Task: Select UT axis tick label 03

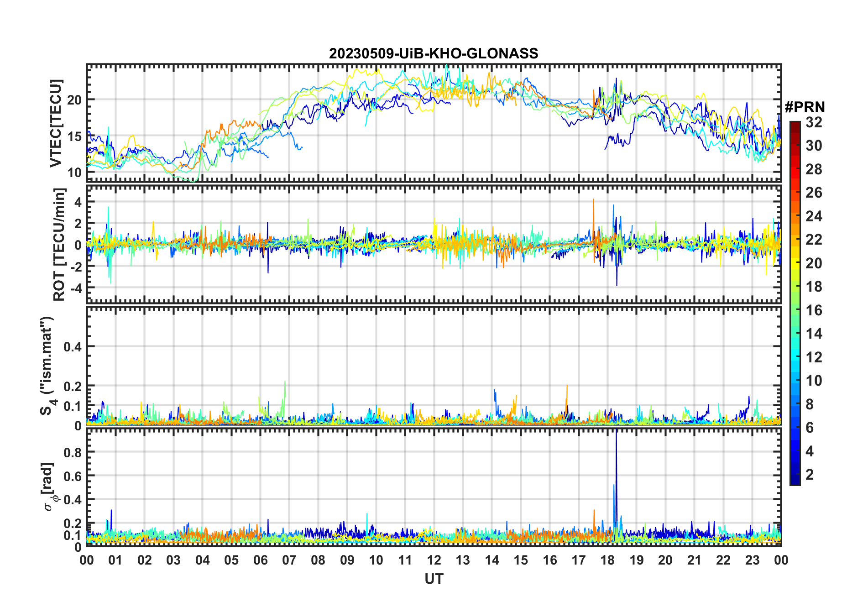Action: pyautogui.click(x=173, y=560)
